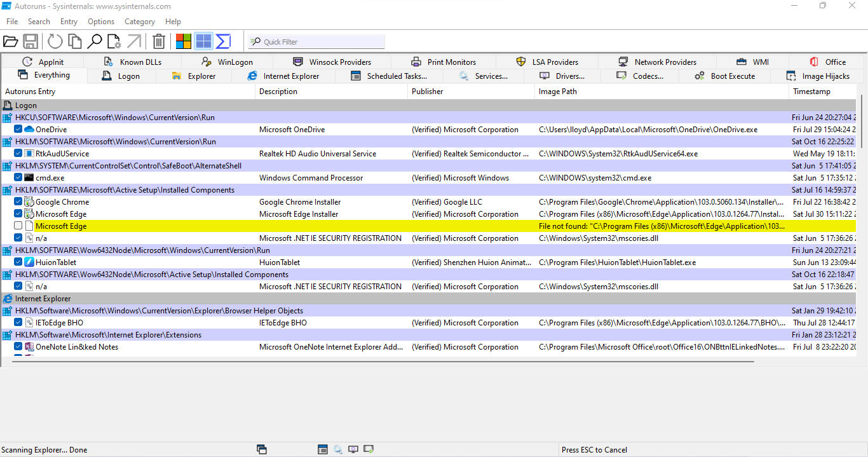Open the Options menu

point(101,22)
